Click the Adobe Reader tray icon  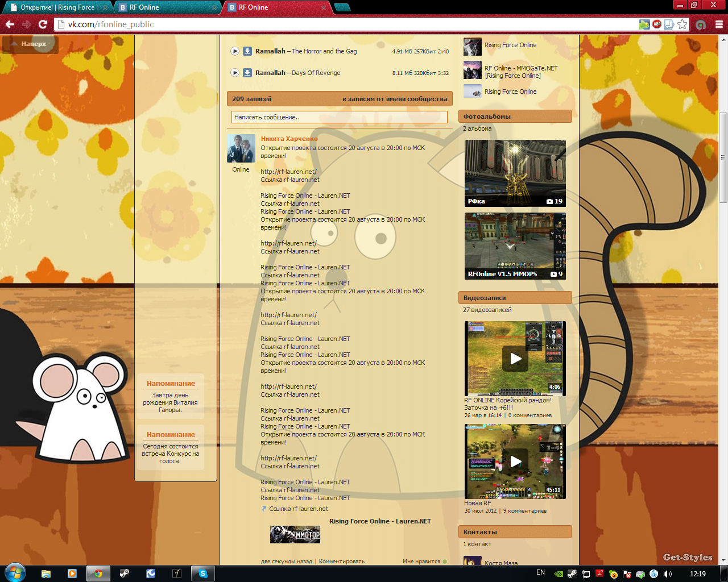pyautogui.click(x=599, y=574)
